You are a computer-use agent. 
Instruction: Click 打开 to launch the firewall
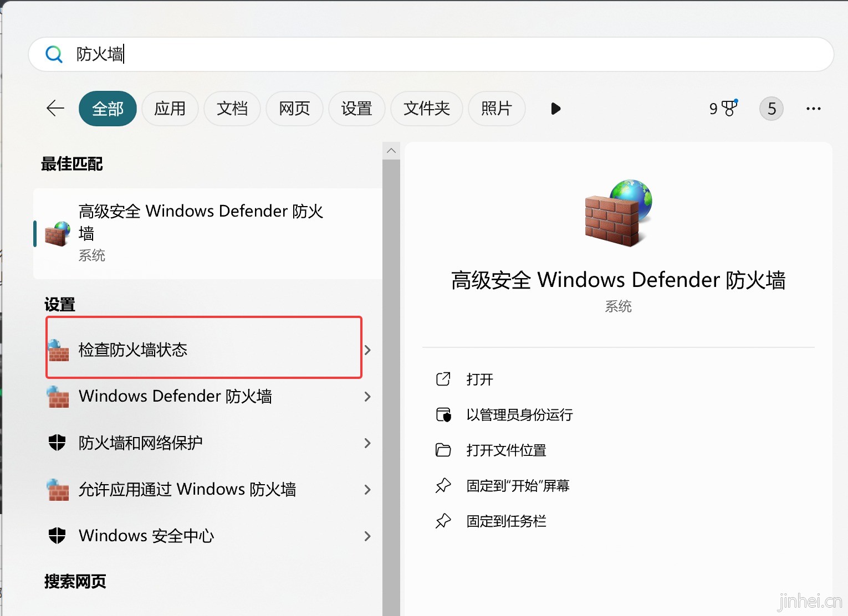coord(479,379)
